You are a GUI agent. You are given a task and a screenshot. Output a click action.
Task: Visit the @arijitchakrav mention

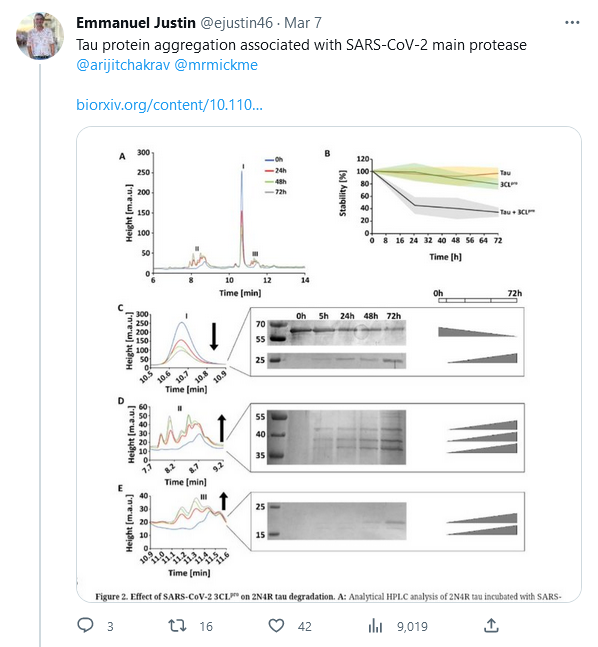(x=123, y=65)
